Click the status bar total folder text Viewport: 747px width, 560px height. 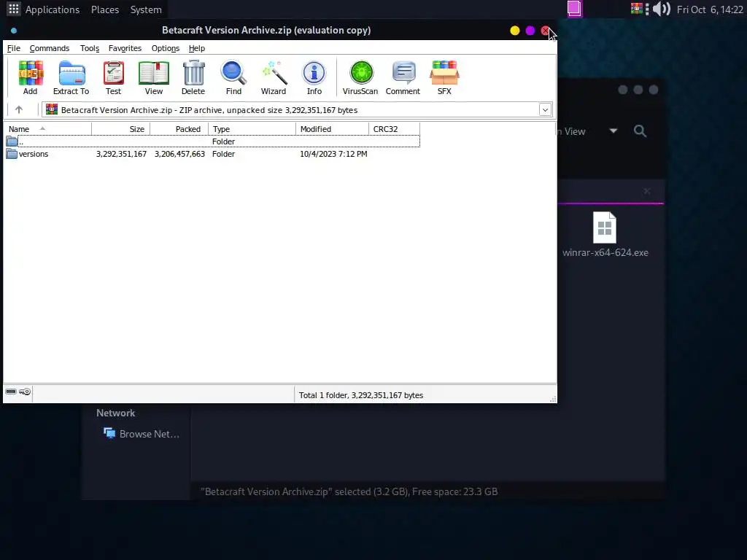[x=360, y=395]
